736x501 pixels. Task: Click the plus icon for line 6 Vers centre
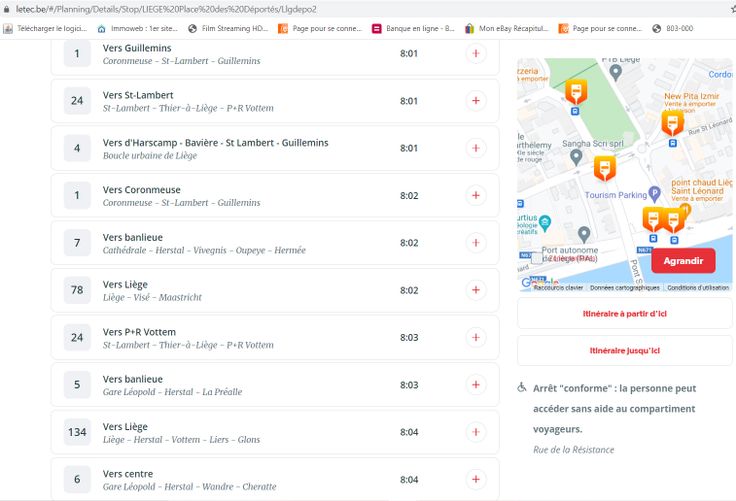(475, 479)
